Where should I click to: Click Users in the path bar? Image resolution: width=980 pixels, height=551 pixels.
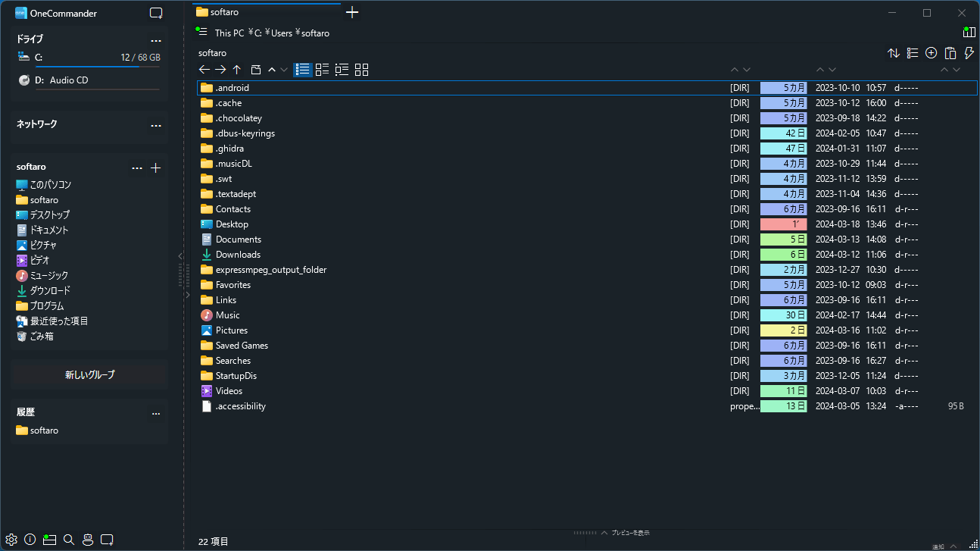[x=282, y=33]
